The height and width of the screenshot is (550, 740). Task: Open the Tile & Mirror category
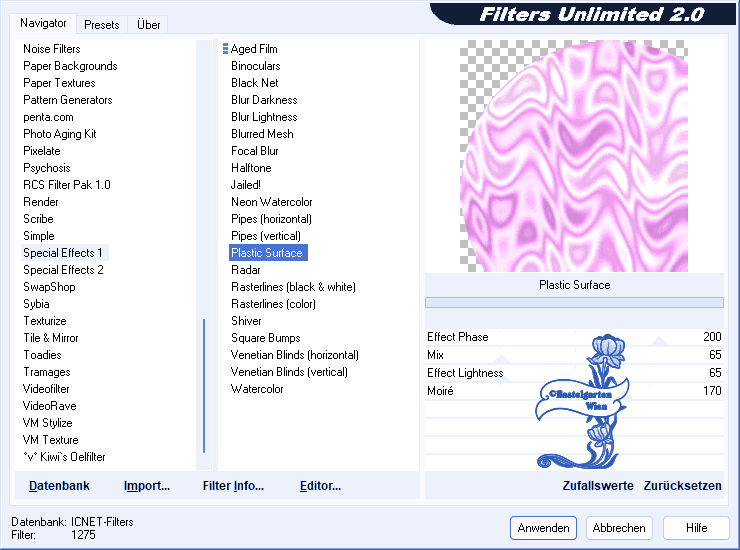(x=51, y=338)
